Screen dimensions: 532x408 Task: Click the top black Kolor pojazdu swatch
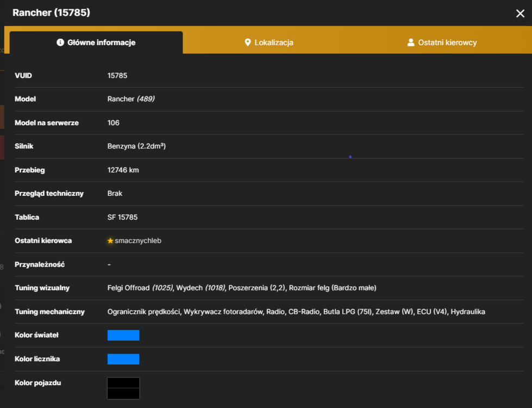(x=123, y=383)
